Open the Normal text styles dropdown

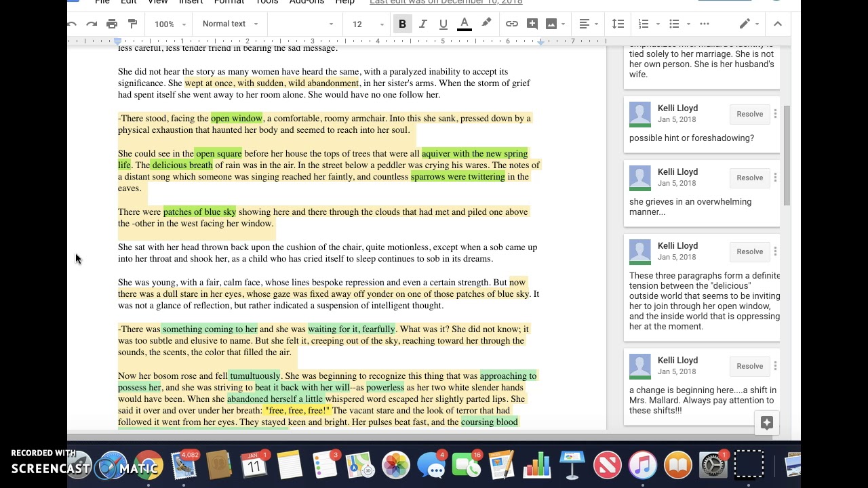click(230, 24)
